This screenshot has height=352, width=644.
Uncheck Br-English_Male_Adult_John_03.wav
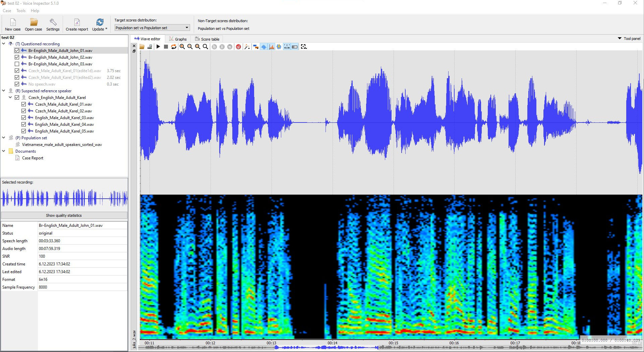click(x=17, y=64)
